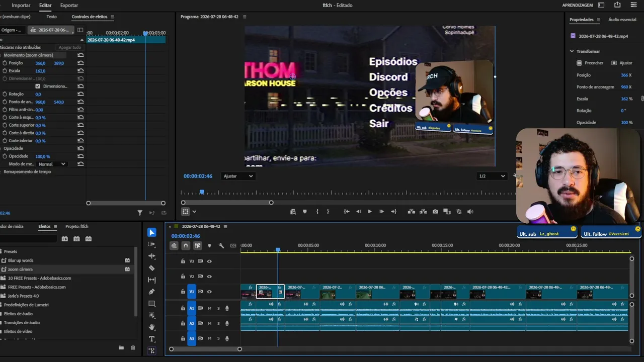
Task: Uncheck the Dimensiona... uniform scale checkbox
Action: [x=38, y=86]
